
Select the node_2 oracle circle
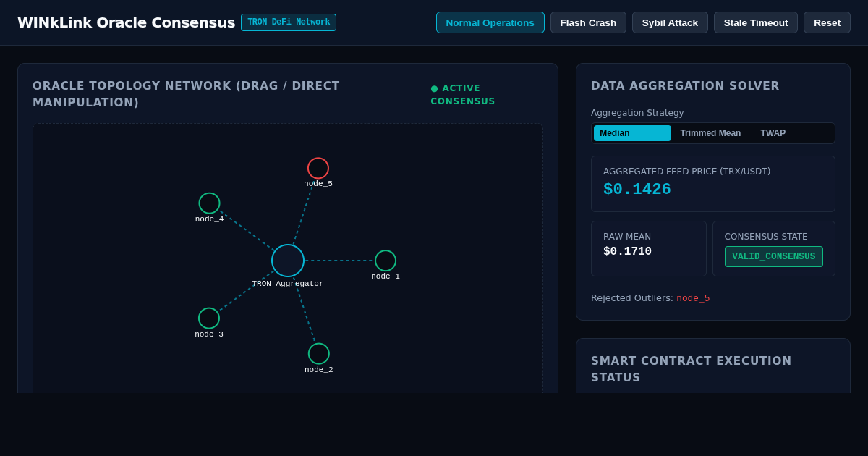pyautogui.click(x=319, y=353)
